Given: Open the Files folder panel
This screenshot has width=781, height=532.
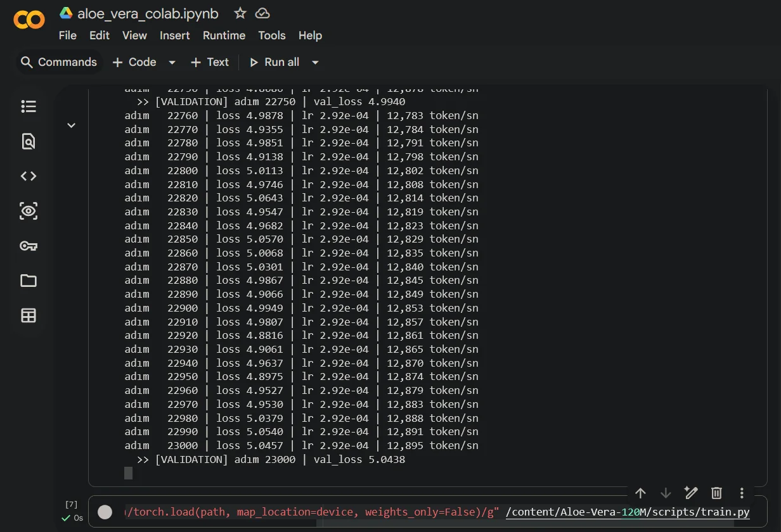Looking at the screenshot, I should (x=29, y=281).
